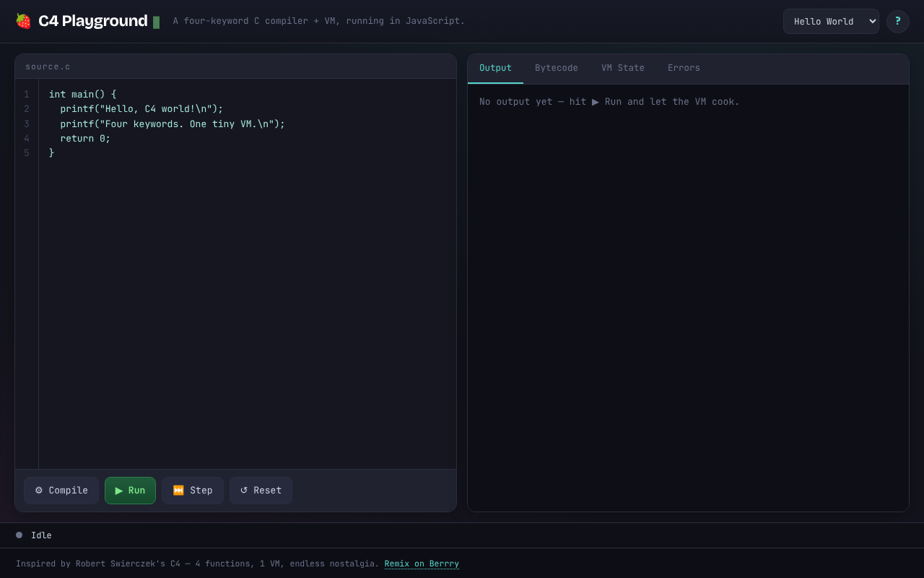The width and height of the screenshot is (924, 578).
Task: Step through the VM execution
Action: click(193, 491)
